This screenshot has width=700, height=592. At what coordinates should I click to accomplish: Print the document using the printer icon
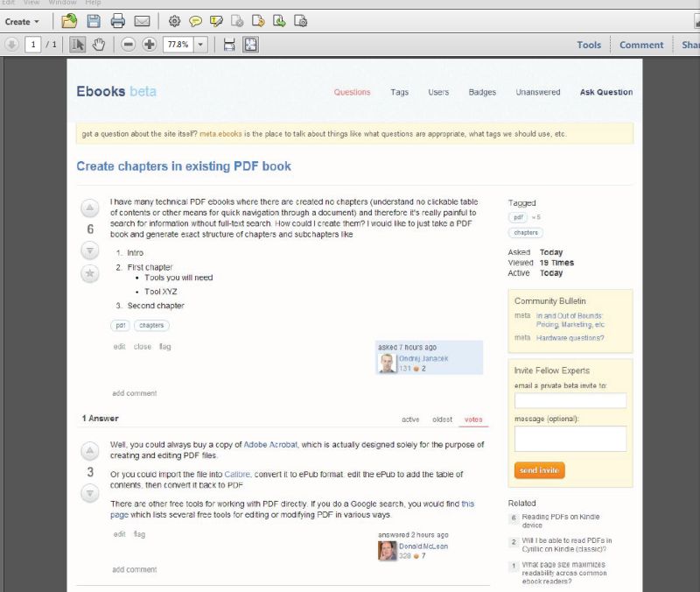click(x=118, y=21)
